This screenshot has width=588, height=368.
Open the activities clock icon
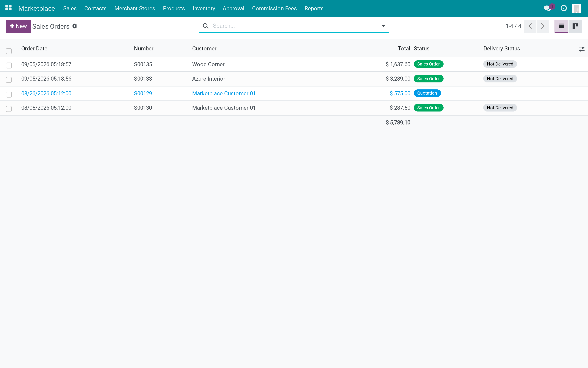pyautogui.click(x=564, y=8)
